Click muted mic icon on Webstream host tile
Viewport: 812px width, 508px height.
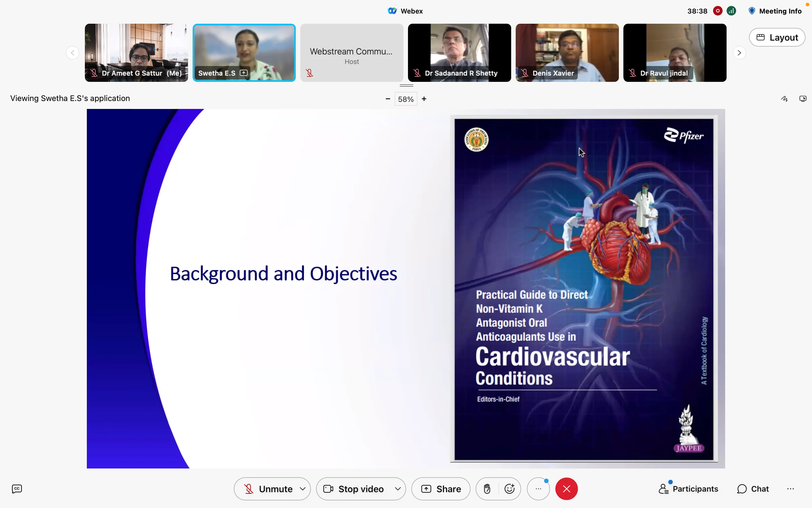309,73
